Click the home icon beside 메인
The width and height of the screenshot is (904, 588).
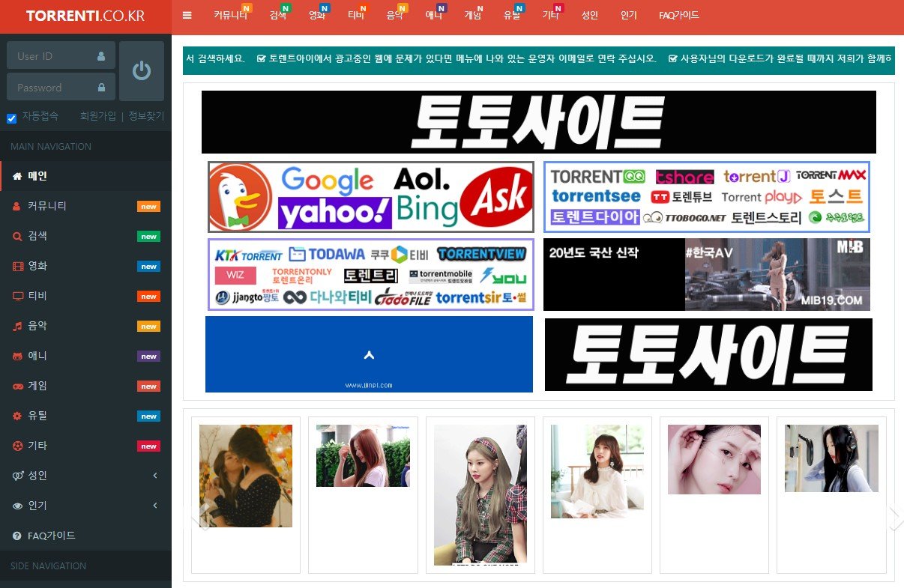point(17,176)
